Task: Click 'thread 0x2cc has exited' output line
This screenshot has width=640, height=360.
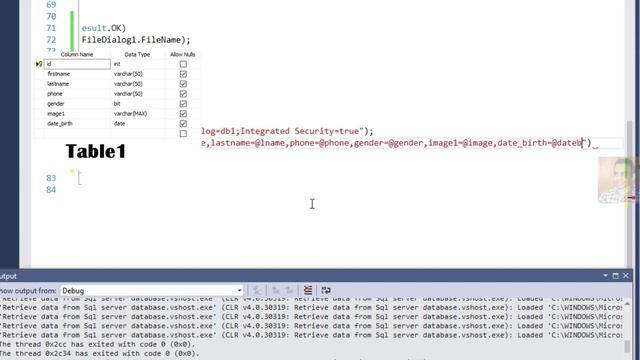Action: pyautogui.click(x=98, y=344)
